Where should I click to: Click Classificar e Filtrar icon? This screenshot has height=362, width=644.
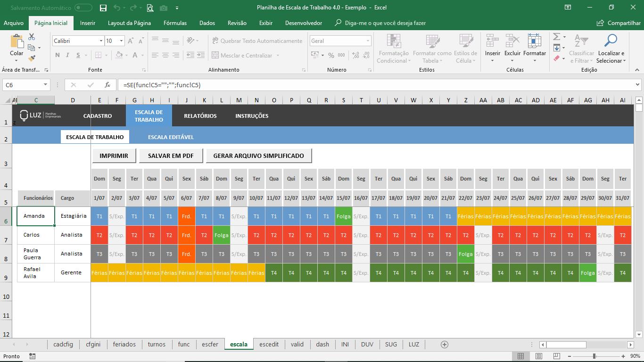582,41
